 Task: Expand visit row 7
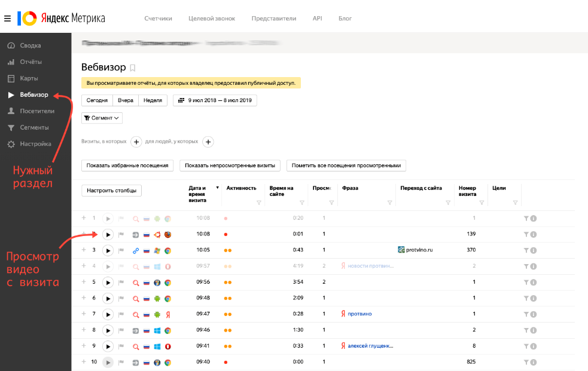(84, 314)
